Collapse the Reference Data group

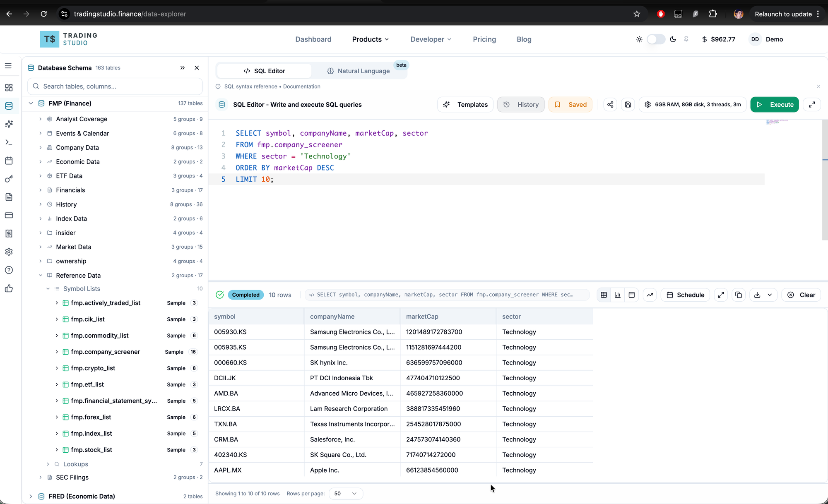(40, 276)
